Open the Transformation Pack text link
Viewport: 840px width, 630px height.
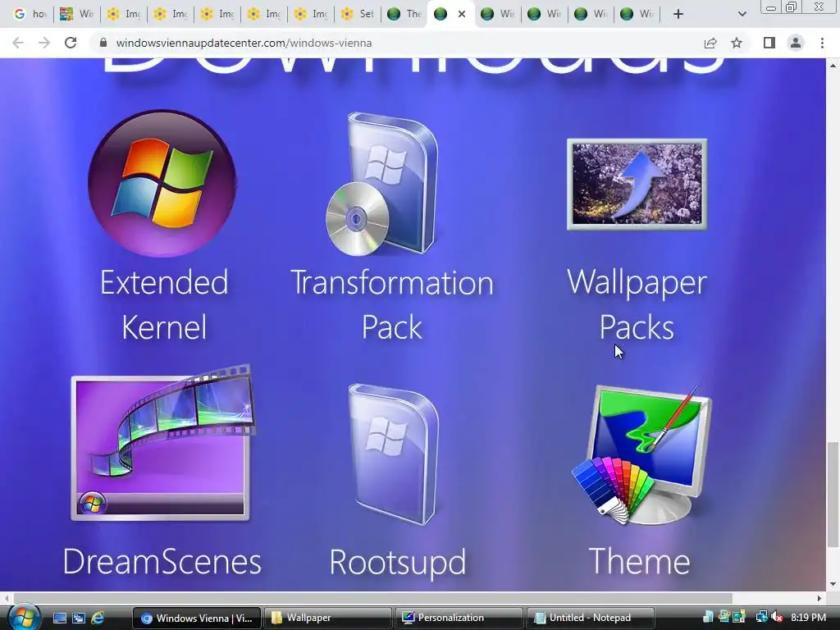click(391, 304)
